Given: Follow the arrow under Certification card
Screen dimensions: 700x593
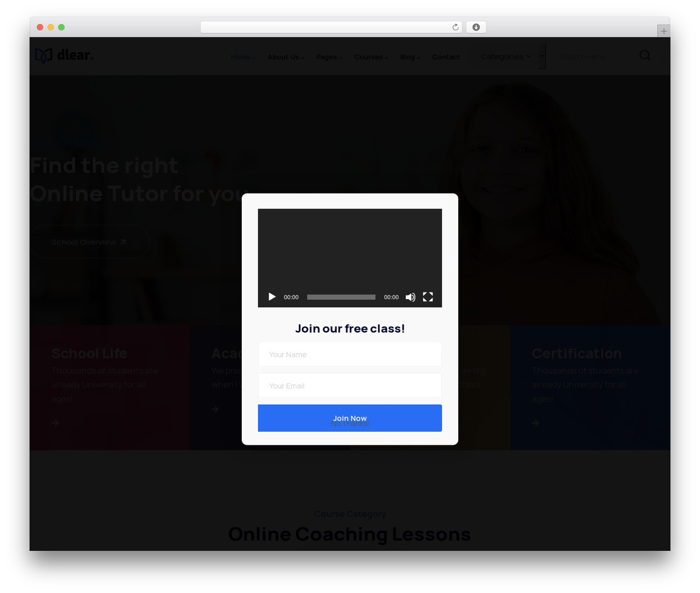Looking at the screenshot, I should click(535, 423).
